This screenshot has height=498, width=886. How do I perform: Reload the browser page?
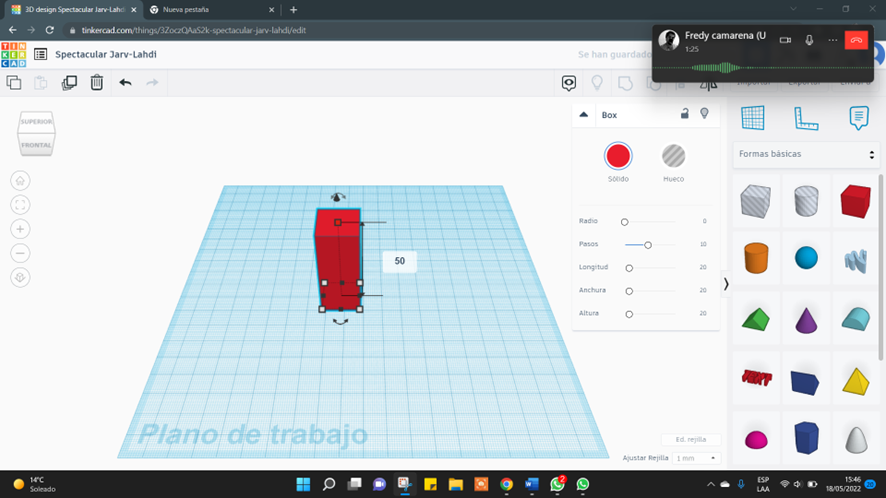[50, 30]
